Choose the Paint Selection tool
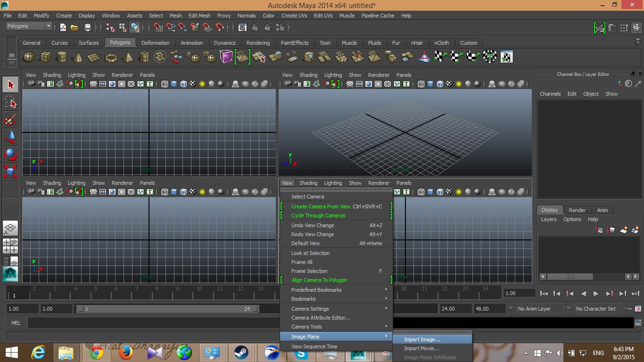644x362 pixels. click(11, 120)
